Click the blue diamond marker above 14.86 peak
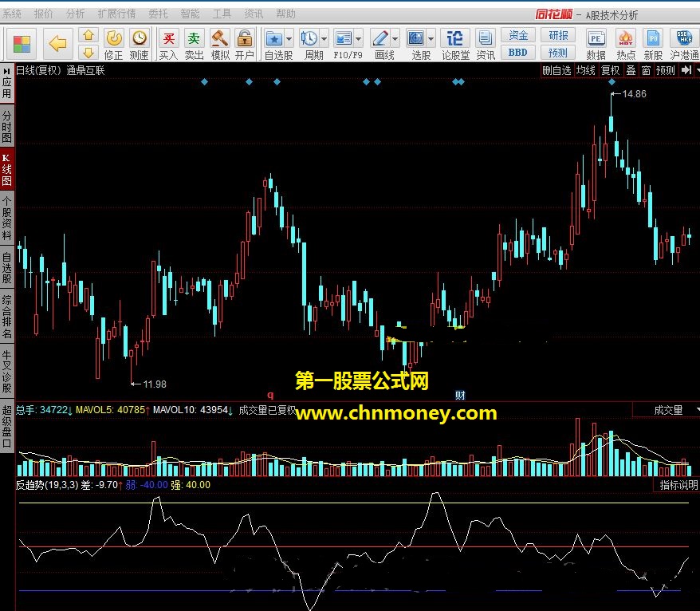The width and height of the screenshot is (700, 611). click(x=612, y=81)
